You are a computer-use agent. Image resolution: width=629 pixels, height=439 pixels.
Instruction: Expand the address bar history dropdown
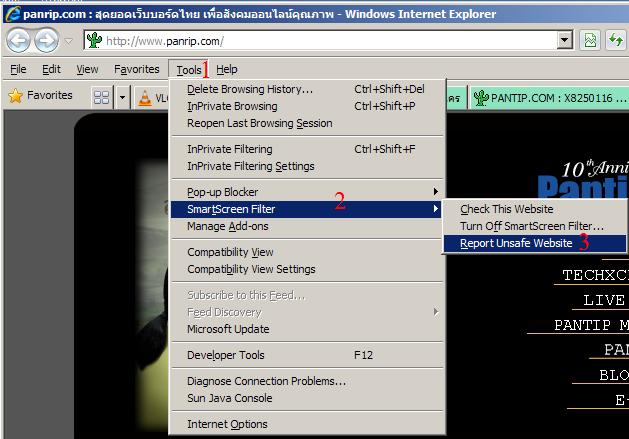coord(564,40)
